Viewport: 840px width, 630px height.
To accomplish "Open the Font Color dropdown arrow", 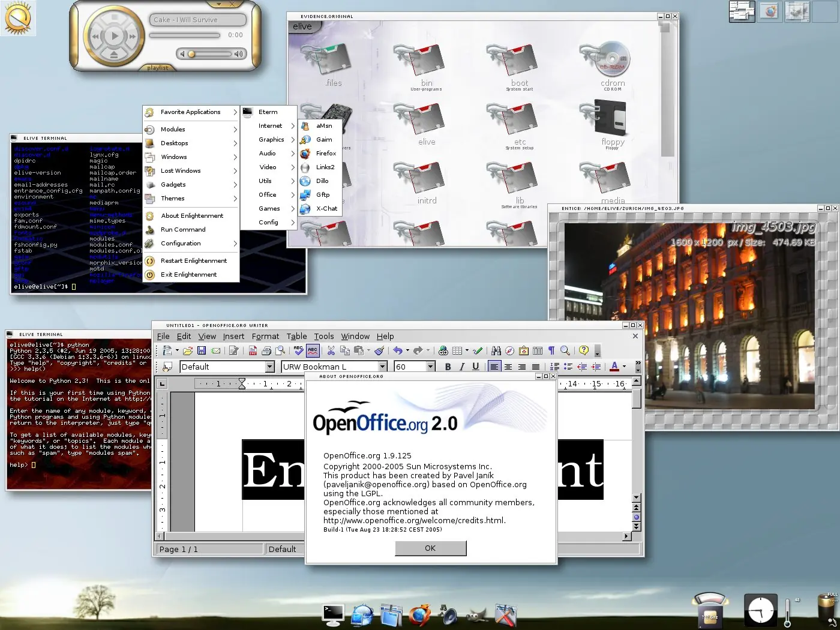I will tap(624, 367).
